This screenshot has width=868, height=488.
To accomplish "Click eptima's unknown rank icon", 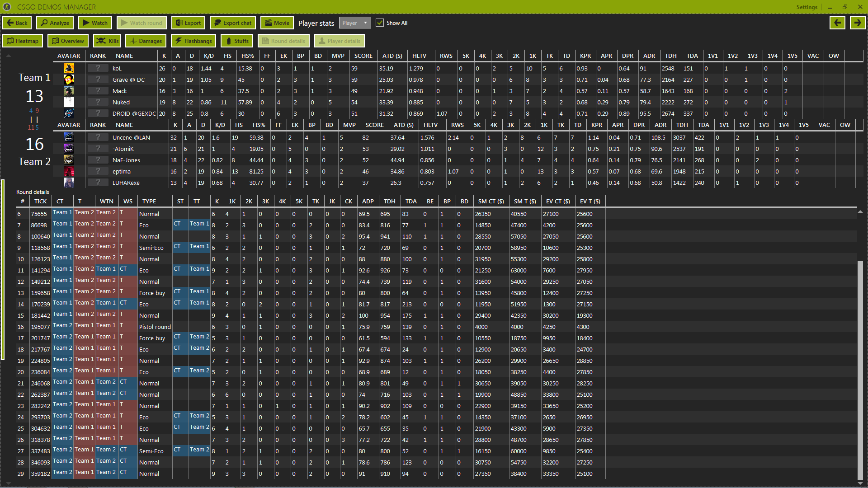I will point(98,171).
